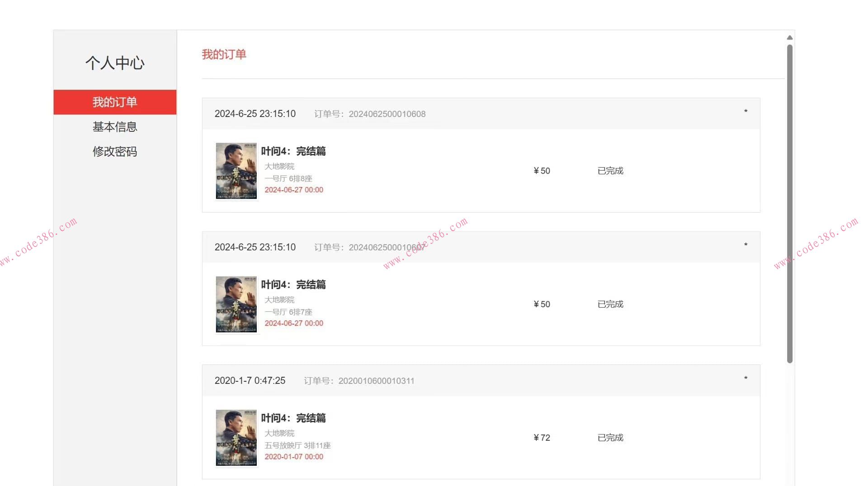
Task: Open movie title link in the 2020 order
Action: point(293,418)
